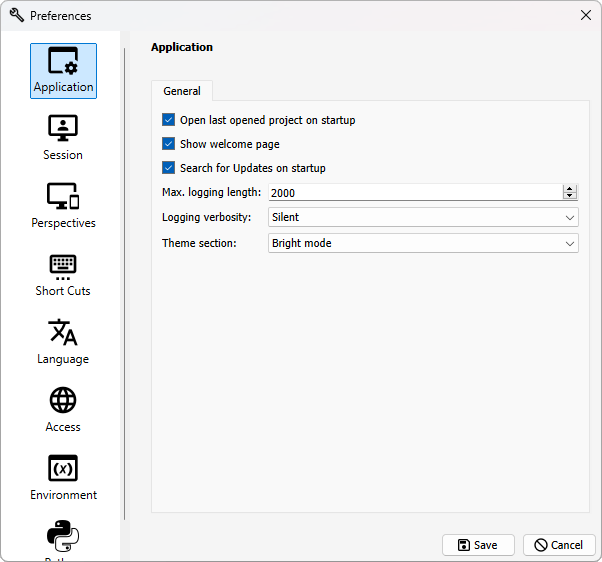This screenshot has width=602, height=562.
Task: Open the Short Cuts keyboard category
Action: [x=63, y=274]
